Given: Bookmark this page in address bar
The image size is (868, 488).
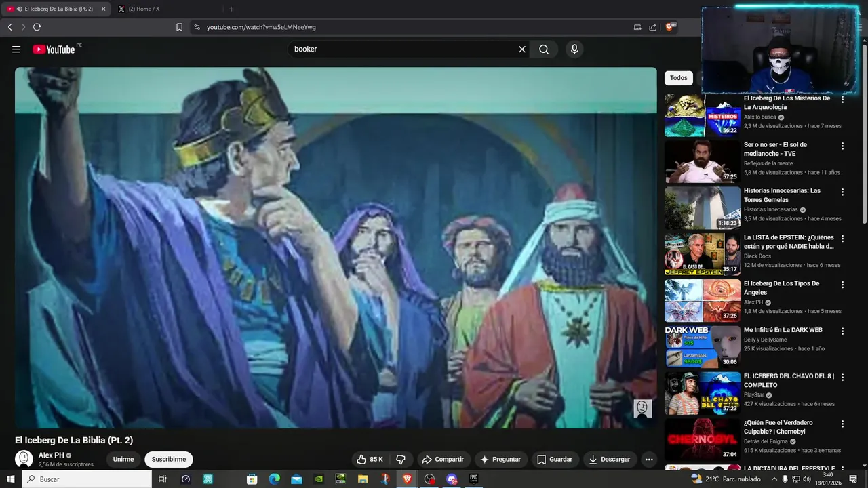Looking at the screenshot, I should (179, 27).
